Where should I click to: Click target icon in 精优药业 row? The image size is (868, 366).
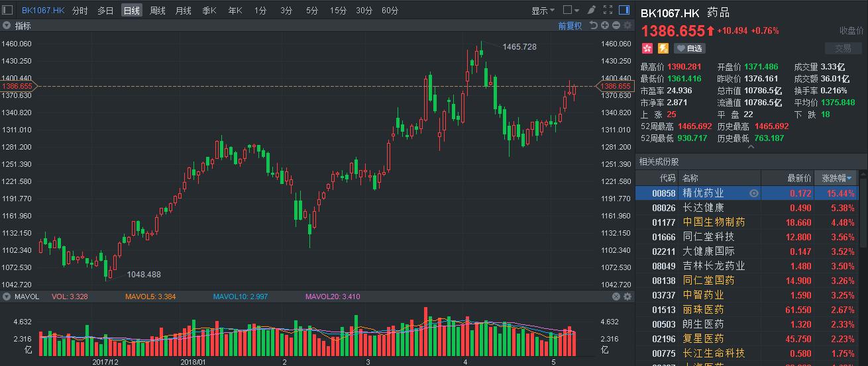click(753, 193)
